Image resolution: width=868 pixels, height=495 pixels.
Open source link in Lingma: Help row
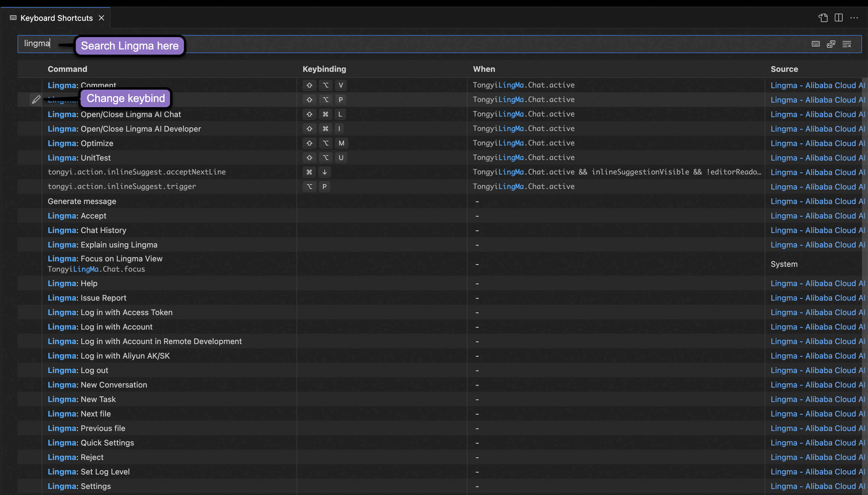pyautogui.click(x=818, y=283)
